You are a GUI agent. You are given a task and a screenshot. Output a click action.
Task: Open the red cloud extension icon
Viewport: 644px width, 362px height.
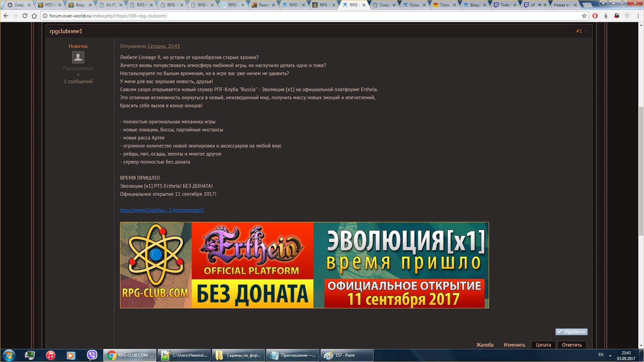[616, 16]
